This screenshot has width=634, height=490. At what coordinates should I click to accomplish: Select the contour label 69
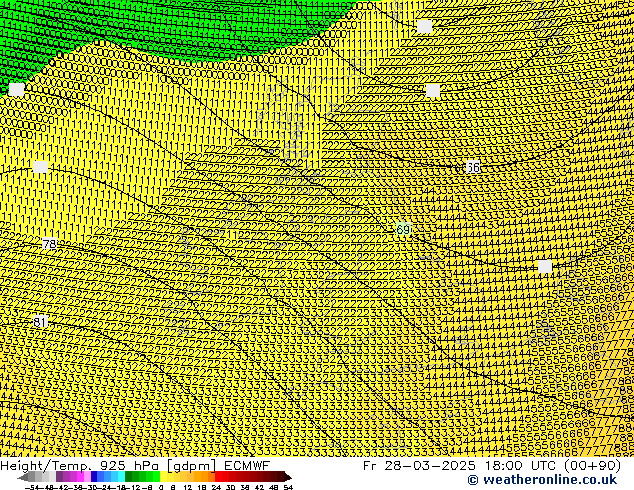403,230
